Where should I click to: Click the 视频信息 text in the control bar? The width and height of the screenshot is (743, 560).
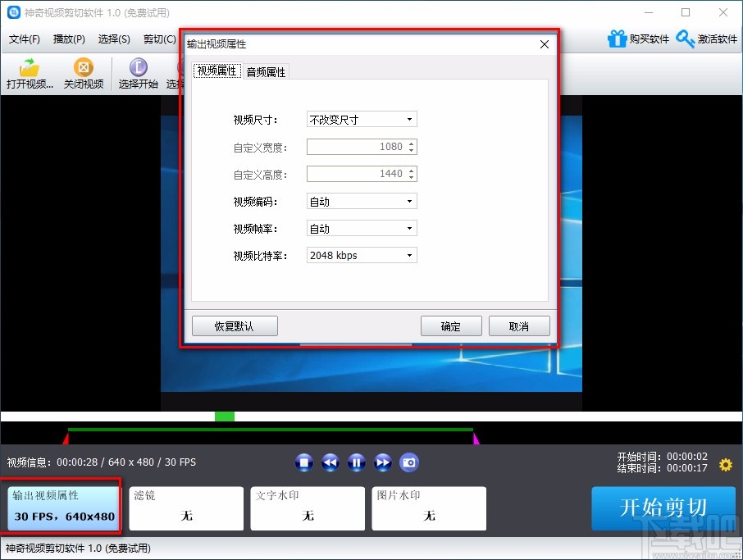[102, 462]
